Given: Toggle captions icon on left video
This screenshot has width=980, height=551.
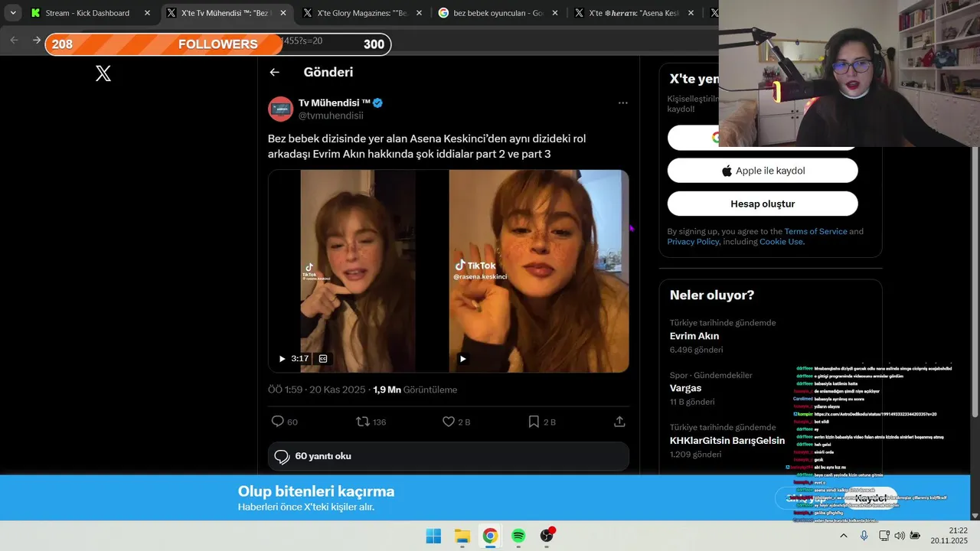Looking at the screenshot, I should (323, 358).
